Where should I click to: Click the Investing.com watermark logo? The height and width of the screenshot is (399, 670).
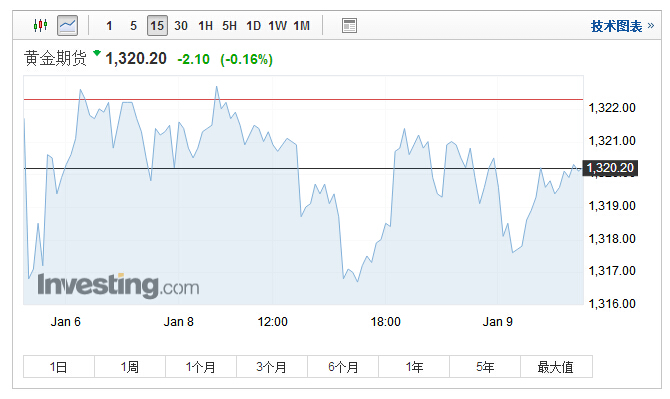(x=118, y=285)
